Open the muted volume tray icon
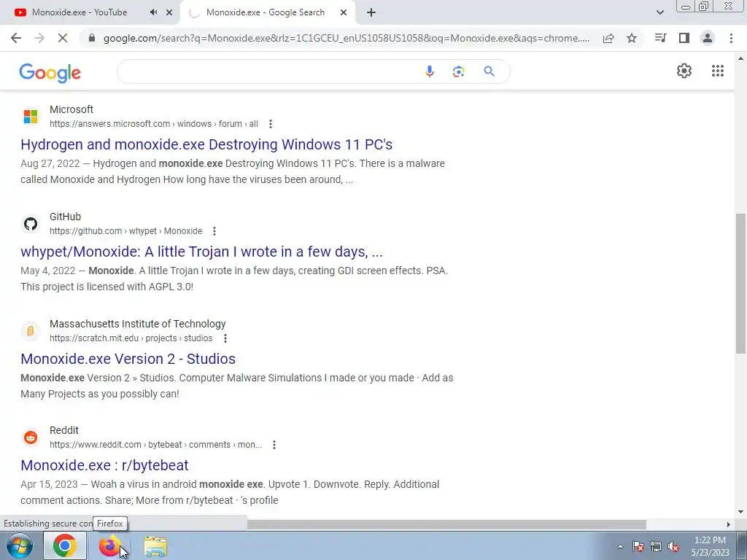The width and height of the screenshot is (747, 560). (673, 547)
